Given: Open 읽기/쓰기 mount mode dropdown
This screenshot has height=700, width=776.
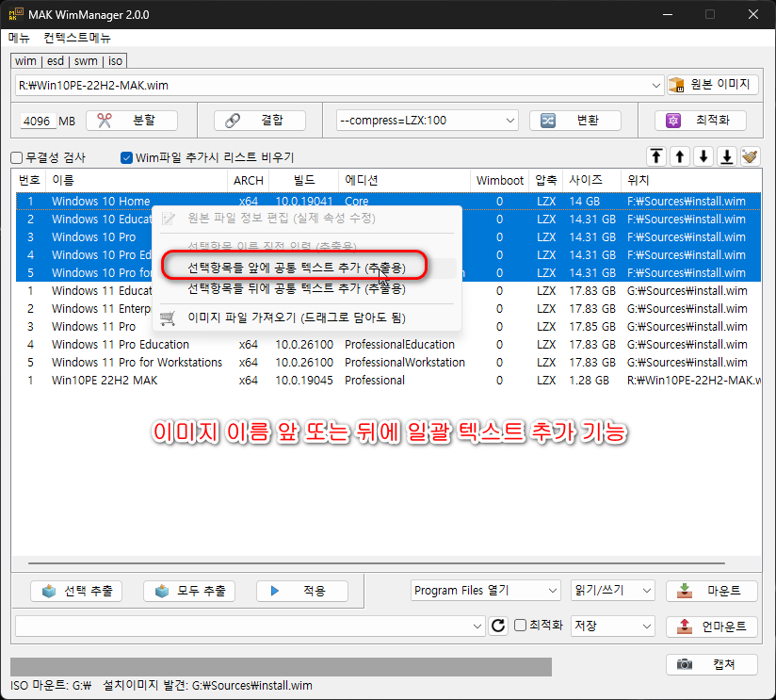Looking at the screenshot, I should [613, 591].
